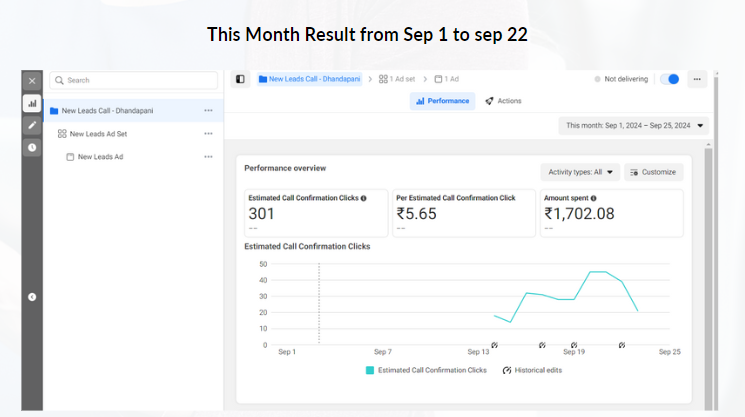The height and width of the screenshot is (417, 745).
Task: Open the charts view icon in left rail
Action: (32, 103)
